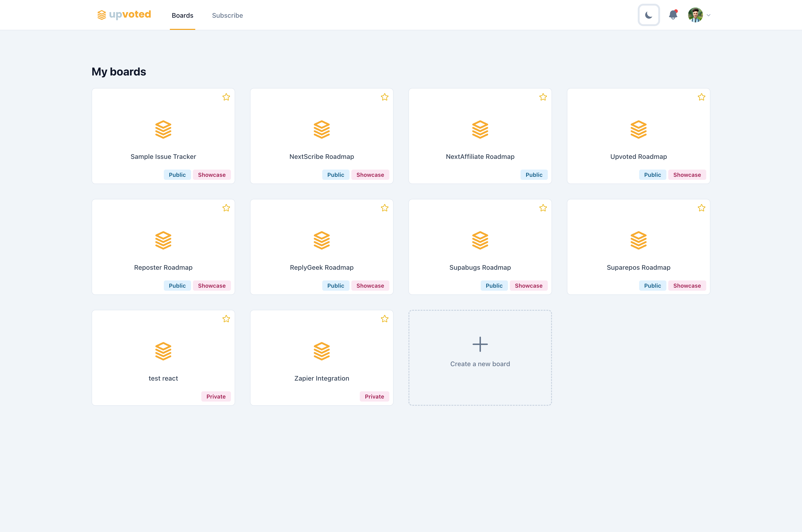Open the ReplyGeek Roadmap board title
Viewport: 802px width, 532px height.
321,267
